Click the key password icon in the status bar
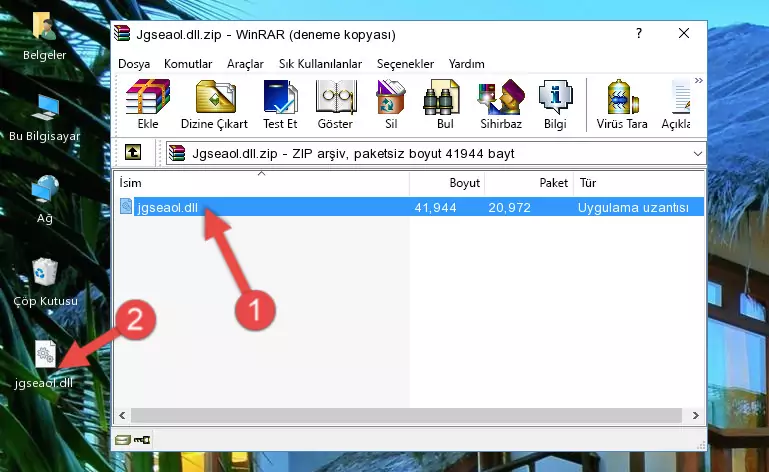The width and height of the screenshot is (769, 472). click(142, 440)
